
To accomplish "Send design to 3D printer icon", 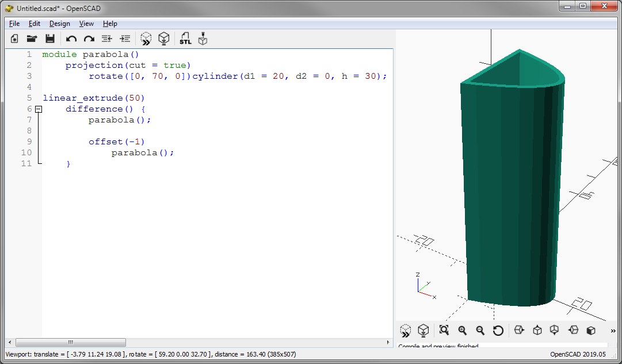I will click(203, 39).
